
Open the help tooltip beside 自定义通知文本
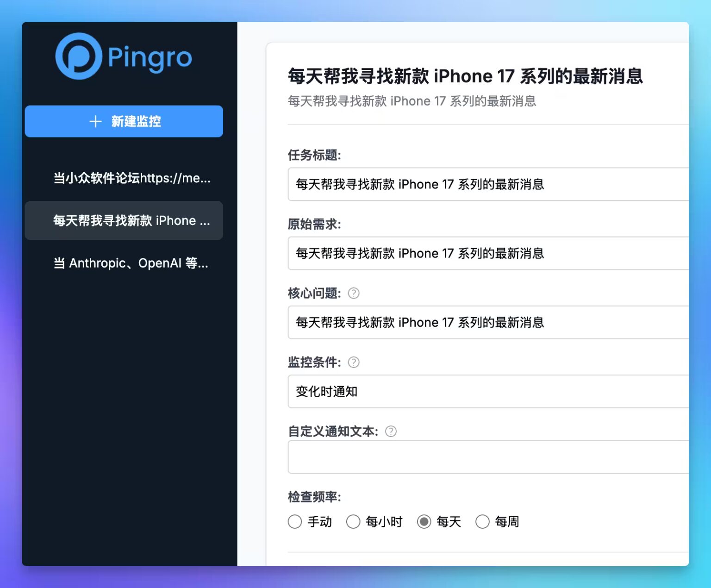coord(390,431)
